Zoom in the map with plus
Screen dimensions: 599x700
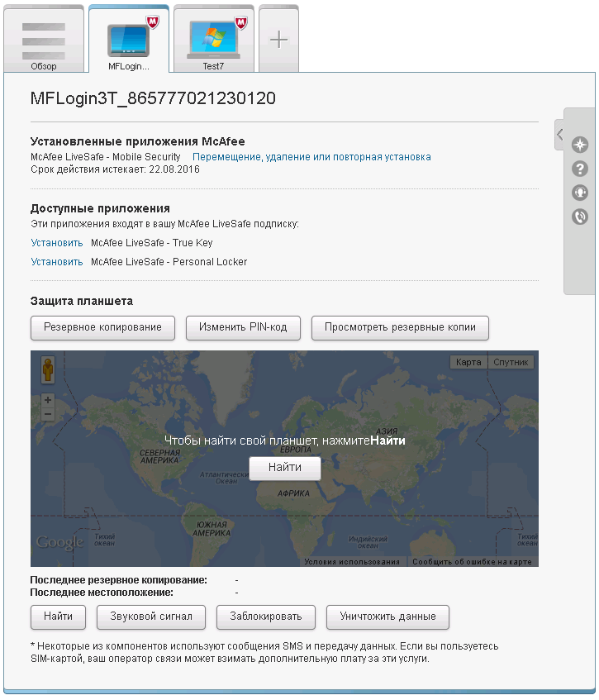(48, 400)
